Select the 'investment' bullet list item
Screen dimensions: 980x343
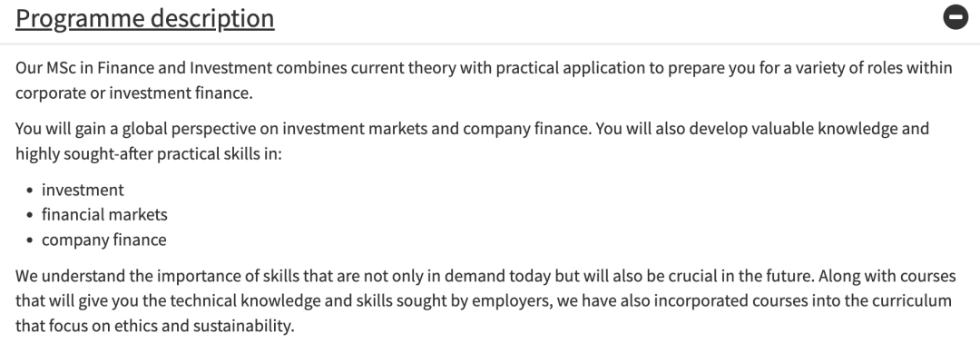pyautogui.click(x=83, y=190)
